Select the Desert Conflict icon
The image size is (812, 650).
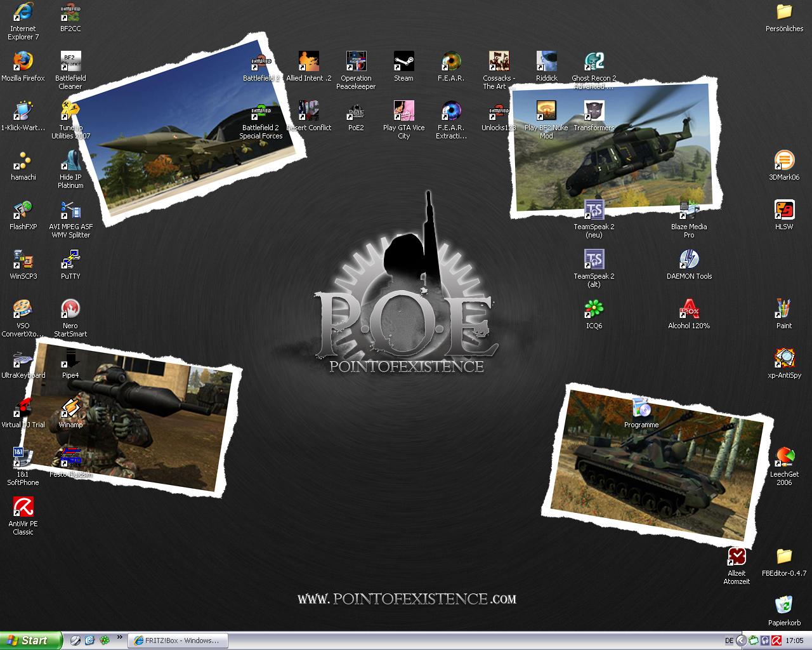(x=308, y=111)
